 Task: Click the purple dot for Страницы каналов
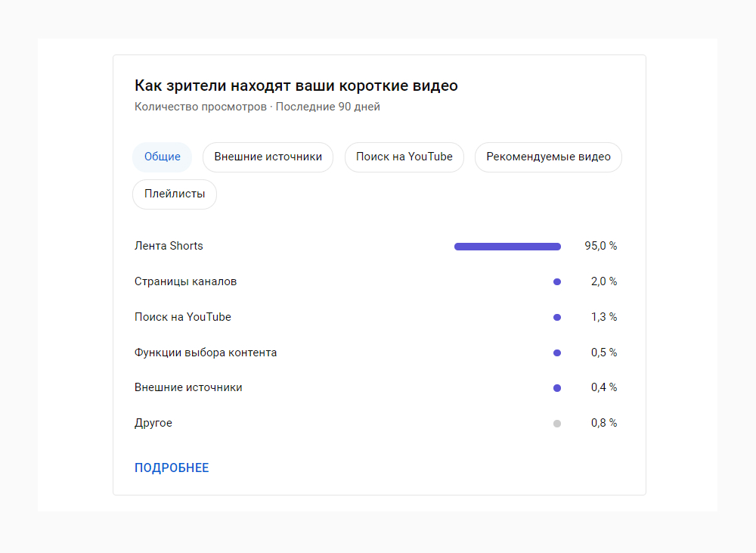click(x=557, y=281)
